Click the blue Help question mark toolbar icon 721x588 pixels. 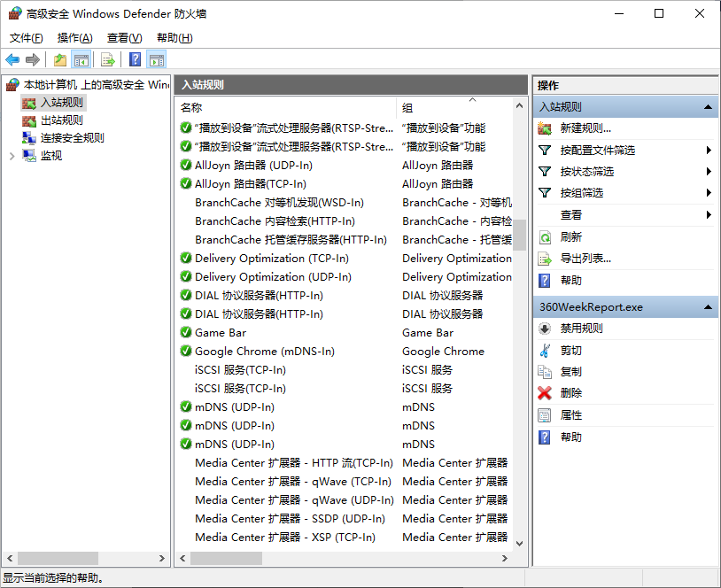[134, 59]
